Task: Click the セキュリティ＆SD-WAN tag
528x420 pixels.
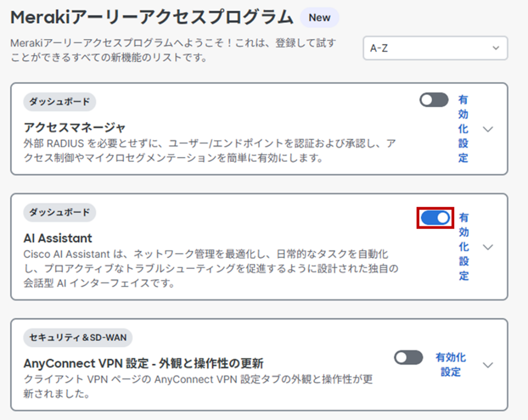Action: [78, 337]
